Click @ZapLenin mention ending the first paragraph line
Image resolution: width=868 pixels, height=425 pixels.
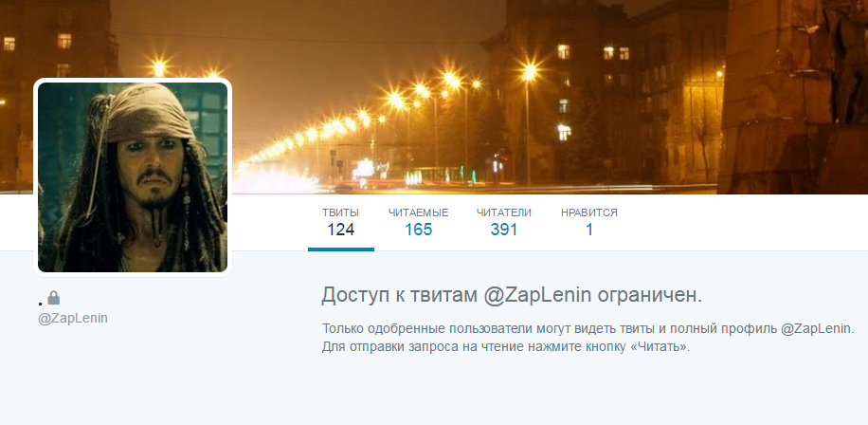(818, 328)
